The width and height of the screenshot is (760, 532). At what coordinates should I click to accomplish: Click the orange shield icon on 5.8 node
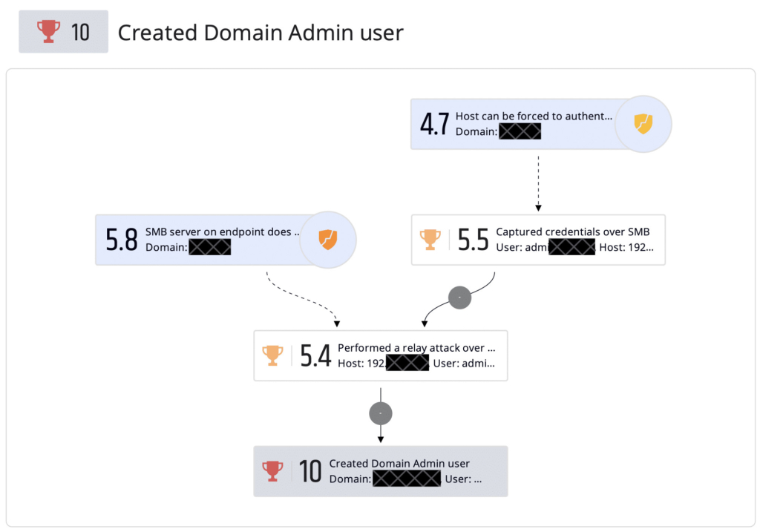point(327,239)
